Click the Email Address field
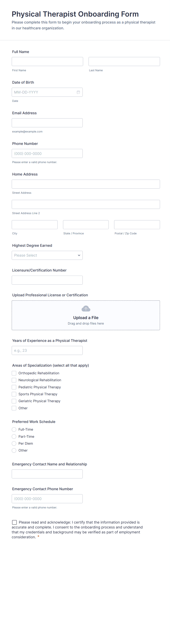This screenshot has width=170, height=644. pos(47,123)
